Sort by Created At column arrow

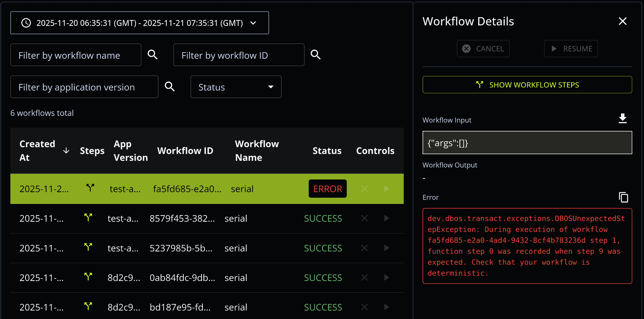coord(66,151)
